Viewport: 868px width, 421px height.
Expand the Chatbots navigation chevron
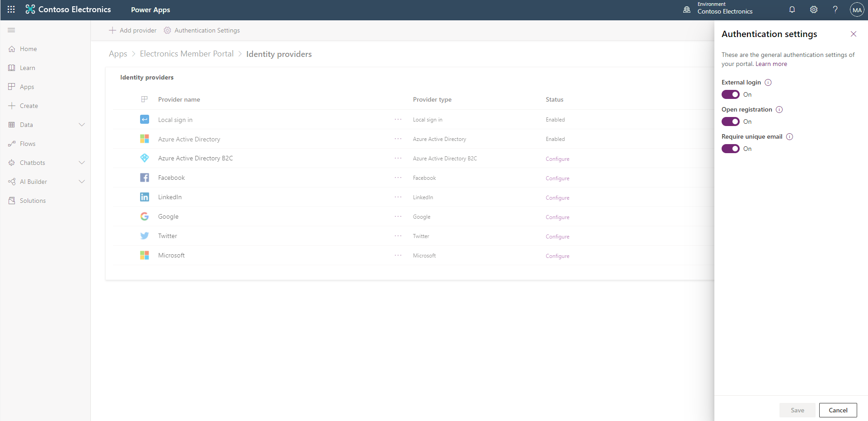pos(82,163)
